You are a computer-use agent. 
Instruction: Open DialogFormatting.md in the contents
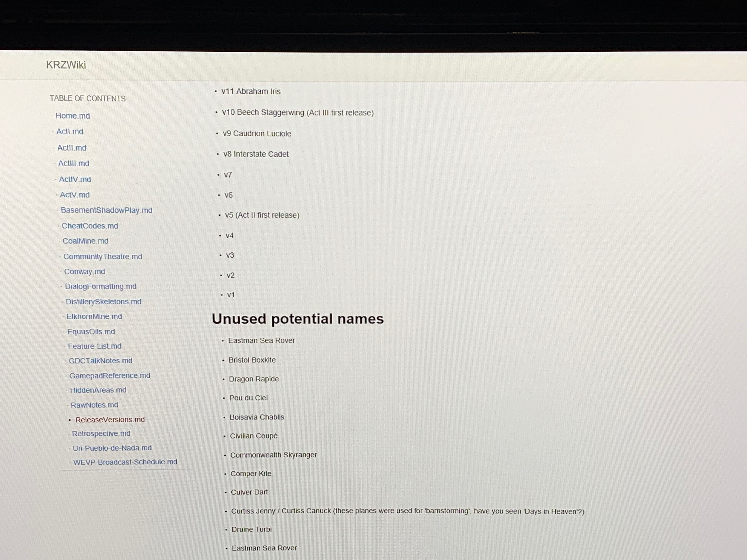tap(101, 286)
